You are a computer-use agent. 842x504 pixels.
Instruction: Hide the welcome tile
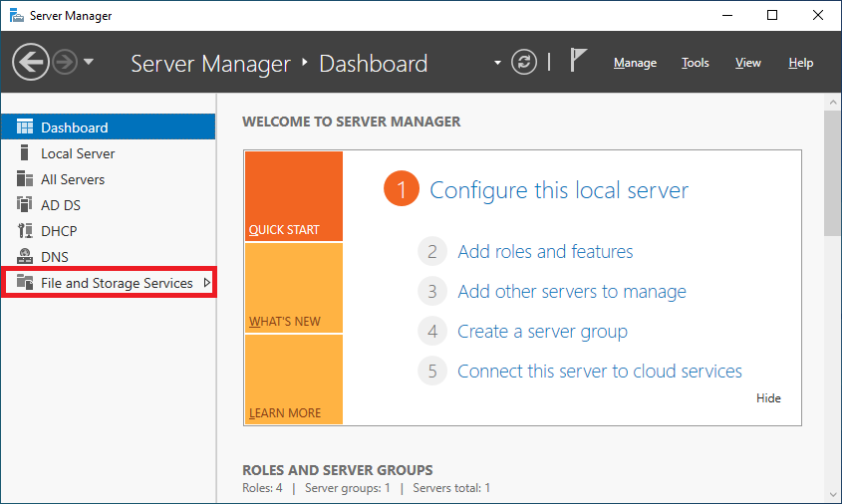pos(768,398)
